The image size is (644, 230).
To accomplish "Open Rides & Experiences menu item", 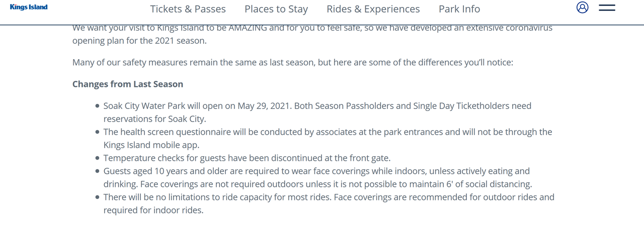I will (373, 9).
